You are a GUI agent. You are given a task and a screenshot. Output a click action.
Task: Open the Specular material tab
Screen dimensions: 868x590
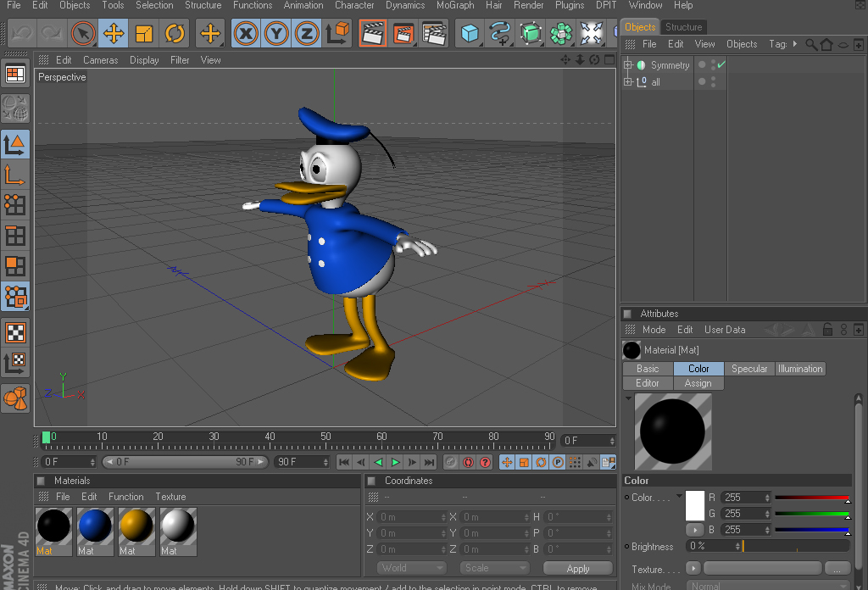(x=749, y=369)
